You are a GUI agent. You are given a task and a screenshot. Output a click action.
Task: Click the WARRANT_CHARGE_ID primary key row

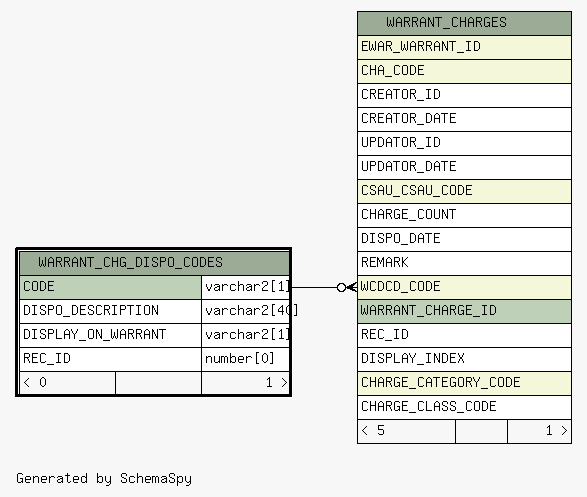(464, 311)
